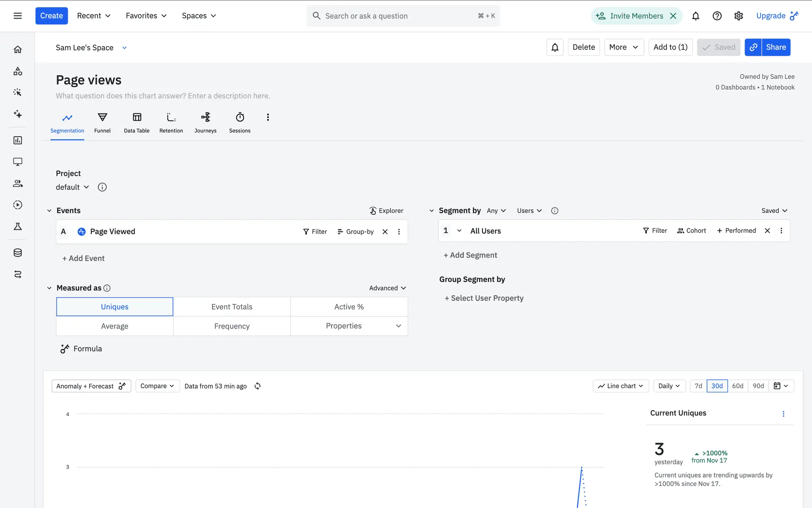Click the copy link icon beside Share
Image resolution: width=812 pixels, height=508 pixels.
(753, 47)
